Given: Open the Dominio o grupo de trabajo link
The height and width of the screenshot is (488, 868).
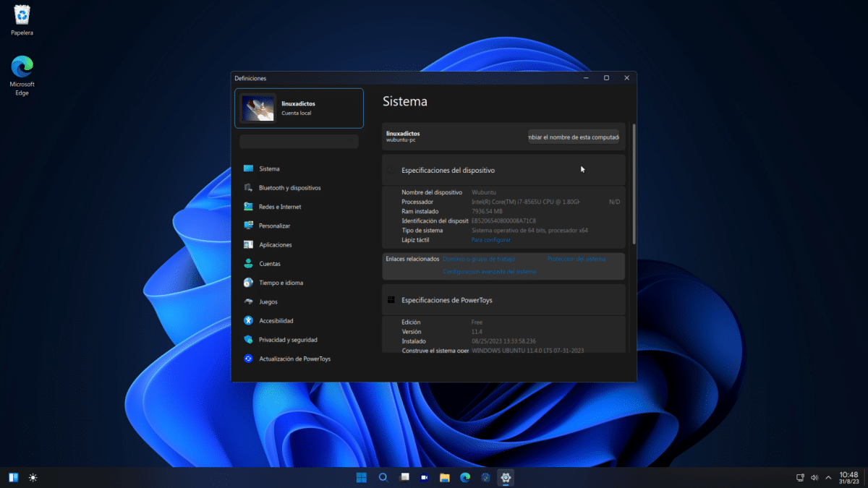Looking at the screenshot, I should coord(479,259).
